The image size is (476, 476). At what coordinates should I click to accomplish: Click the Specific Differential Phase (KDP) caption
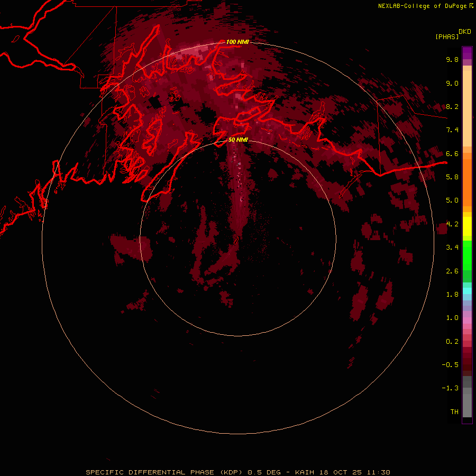238,472
